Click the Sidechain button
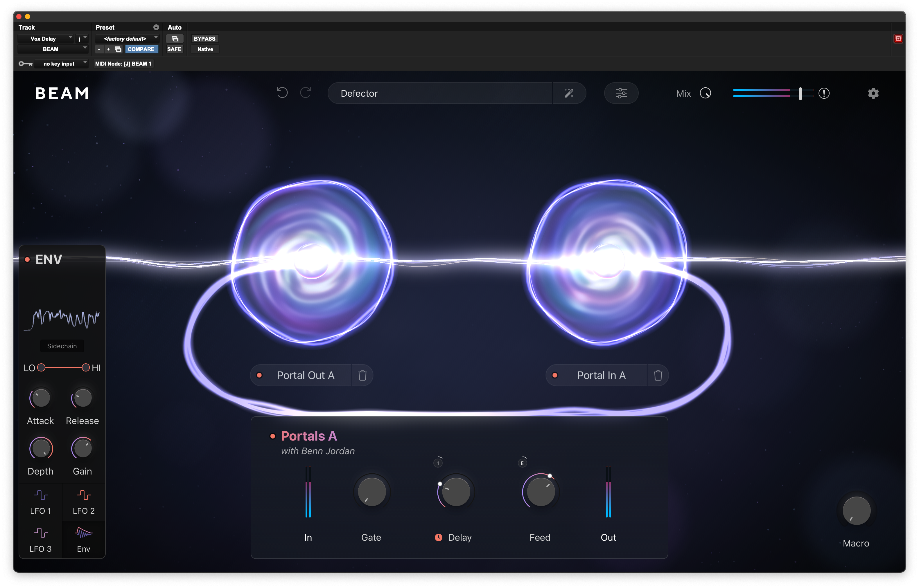 click(62, 346)
